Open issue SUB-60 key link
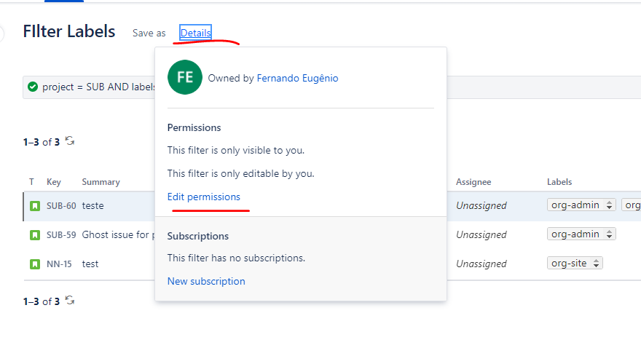The width and height of the screenshot is (641, 364). click(61, 206)
